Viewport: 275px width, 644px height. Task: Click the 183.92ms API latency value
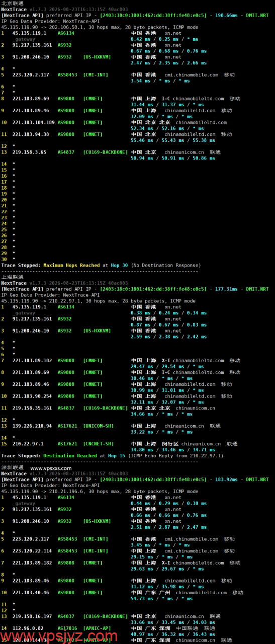226,479
